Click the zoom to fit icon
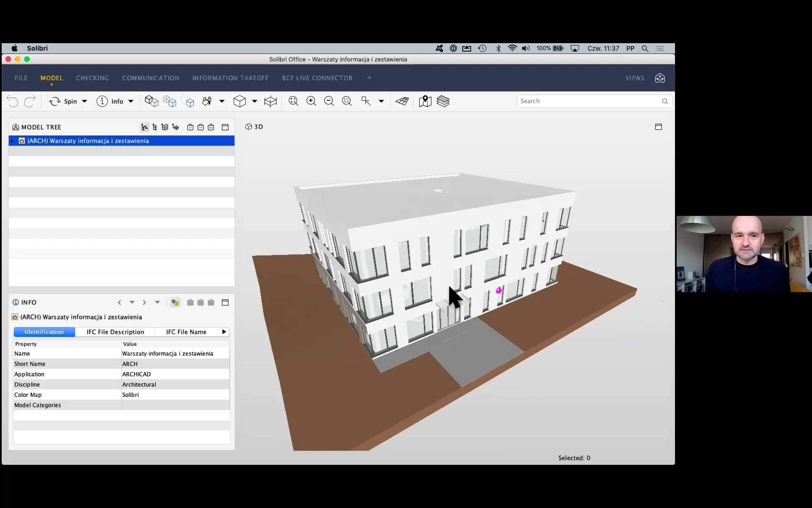Screen dimensions: 812x508 294,101
